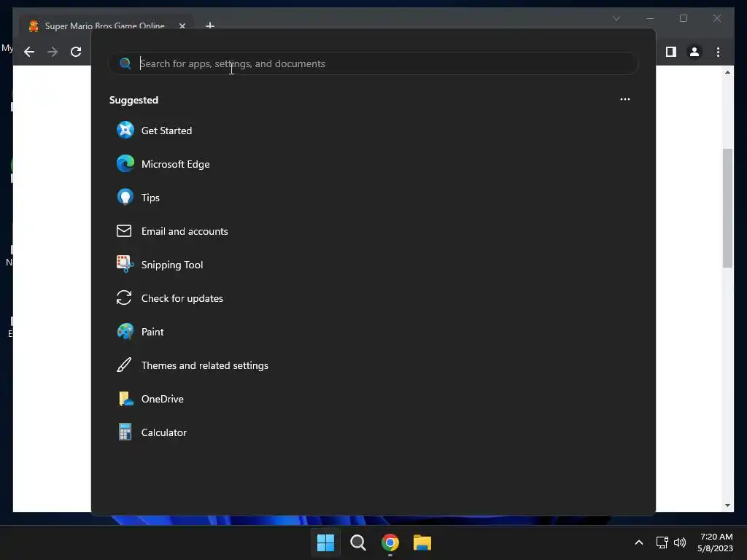Click the Check for updates refresh icon
The width and height of the screenshot is (747, 560).
[x=124, y=298]
